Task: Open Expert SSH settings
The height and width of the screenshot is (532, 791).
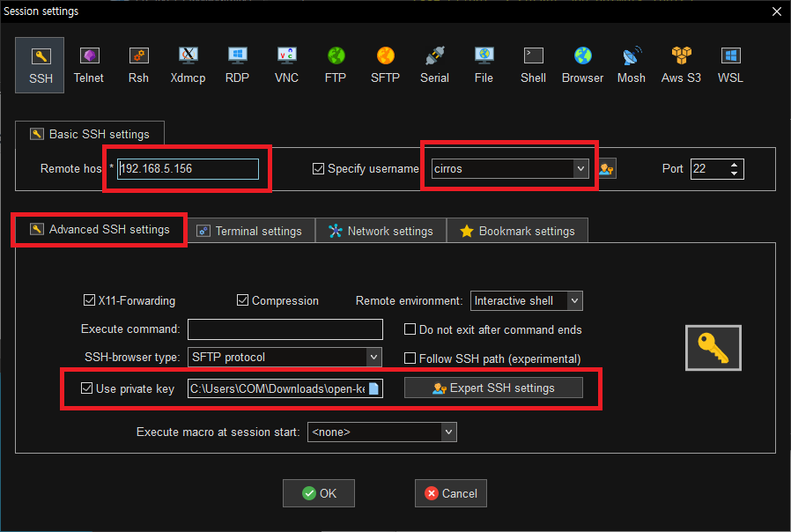Action: coord(493,388)
